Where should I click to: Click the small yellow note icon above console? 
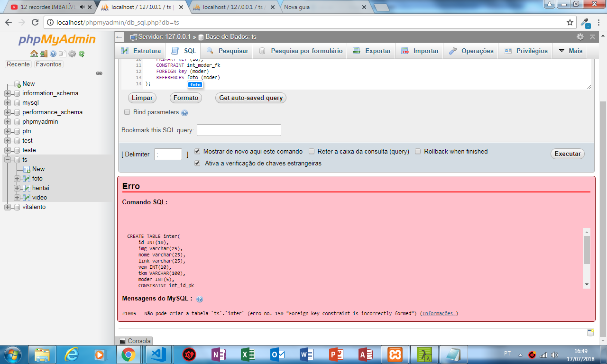pos(590,332)
